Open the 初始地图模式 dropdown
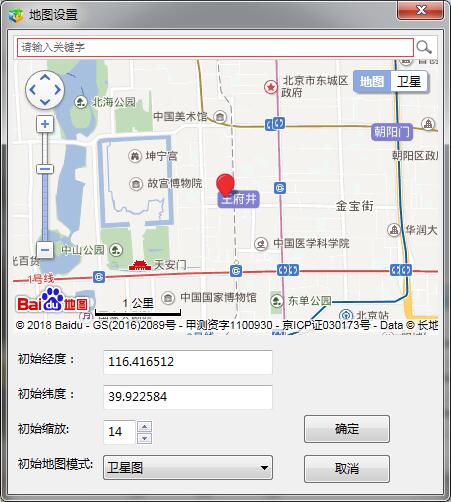451x502 pixels. (x=188, y=468)
